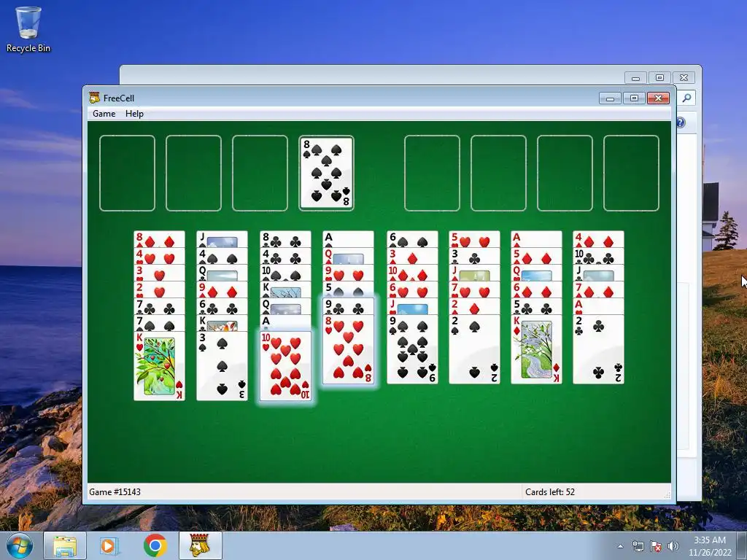Click the 2 of diamonds card
Viewport: 747px width, 560px height.
[x=474, y=306]
